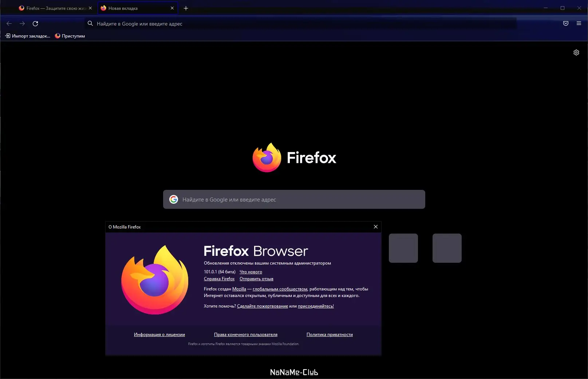
Task: Minimize the Firefox window
Action: click(546, 8)
